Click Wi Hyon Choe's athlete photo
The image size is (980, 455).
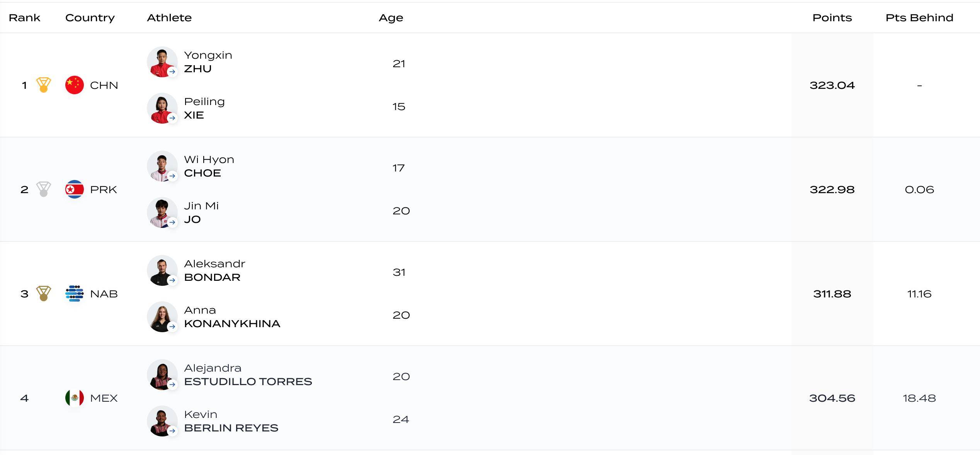tap(162, 166)
